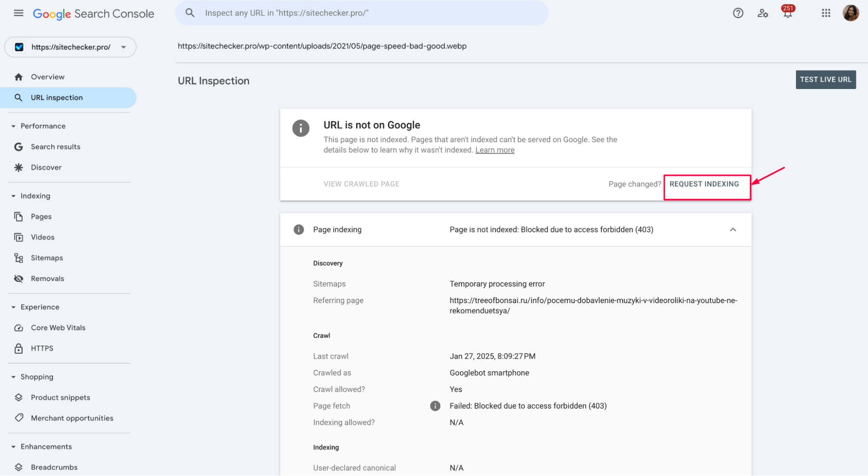Select URL inspection in sidebar
Screen dimensions: 868x476
(69, 98)
